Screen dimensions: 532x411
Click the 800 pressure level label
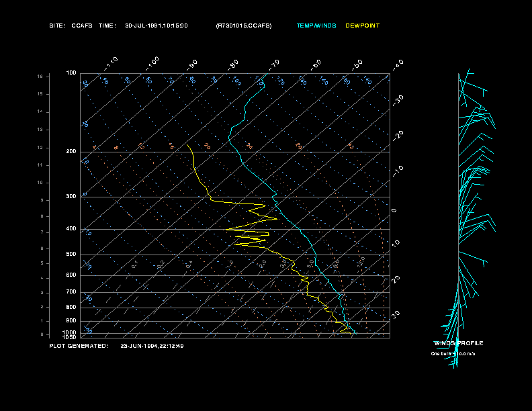(x=71, y=307)
